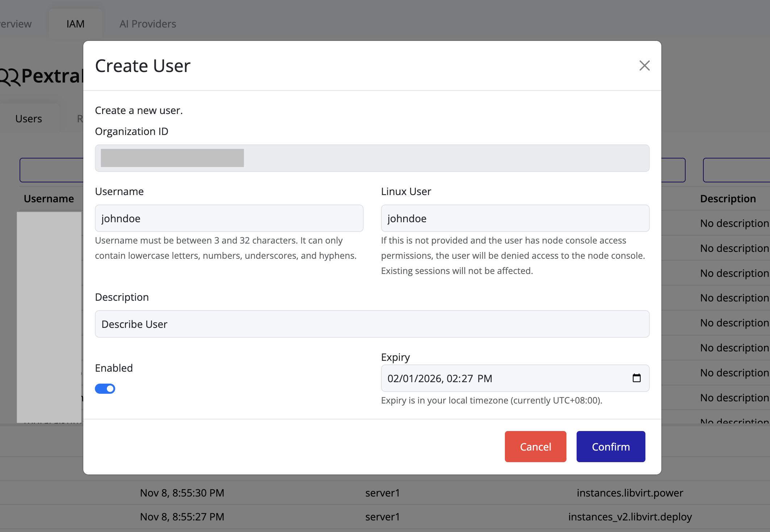770x532 pixels.
Task: Select the Users tab
Action: [29, 118]
